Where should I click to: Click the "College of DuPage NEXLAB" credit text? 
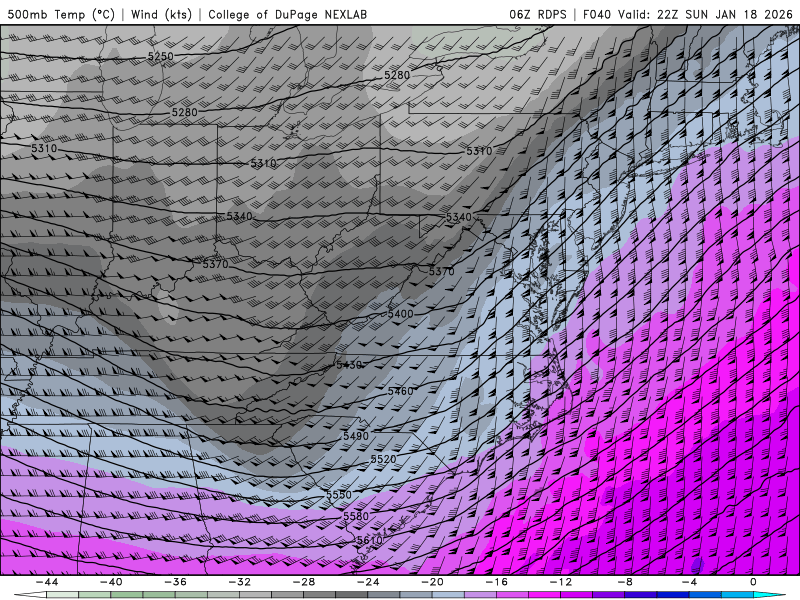tap(287, 14)
